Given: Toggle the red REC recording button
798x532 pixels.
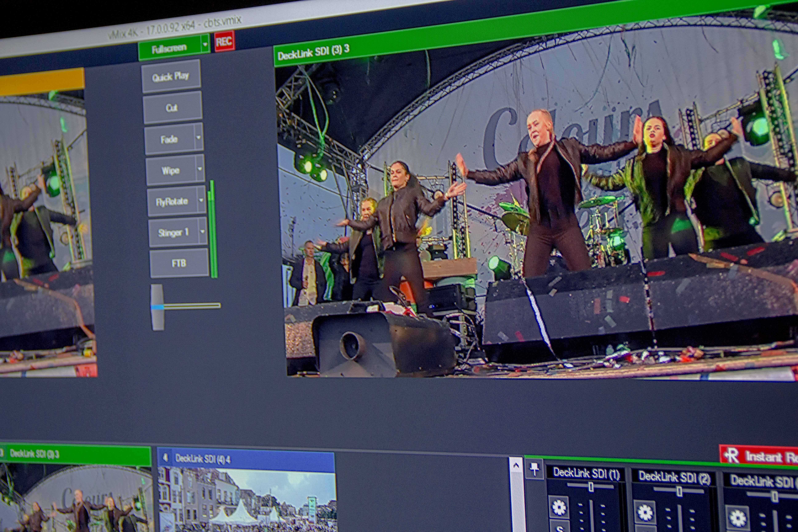Looking at the screenshot, I should point(224,42).
